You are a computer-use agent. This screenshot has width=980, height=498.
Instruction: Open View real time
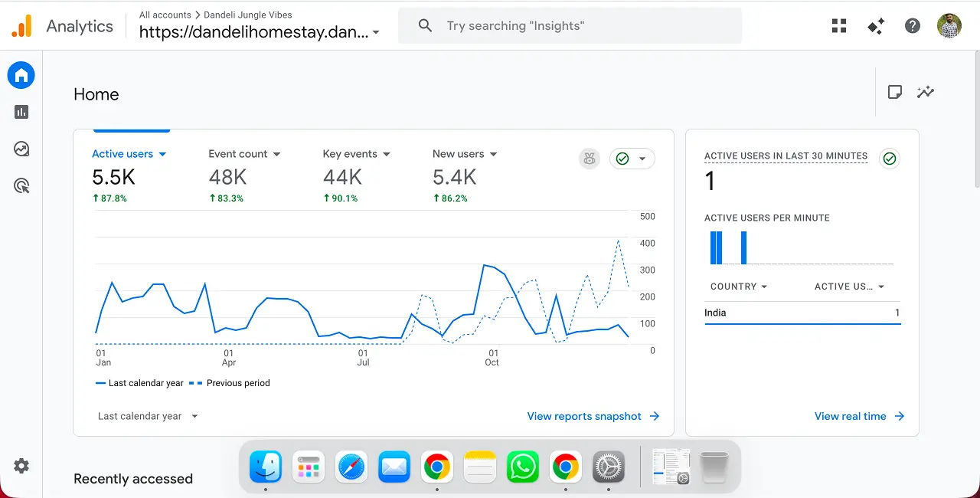pyautogui.click(x=859, y=416)
